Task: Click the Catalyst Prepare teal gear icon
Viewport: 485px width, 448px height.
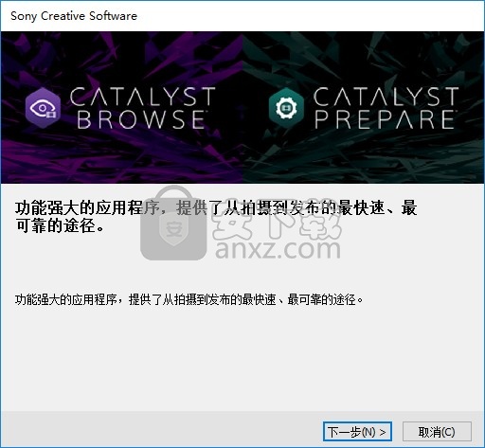Action: pos(286,108)
